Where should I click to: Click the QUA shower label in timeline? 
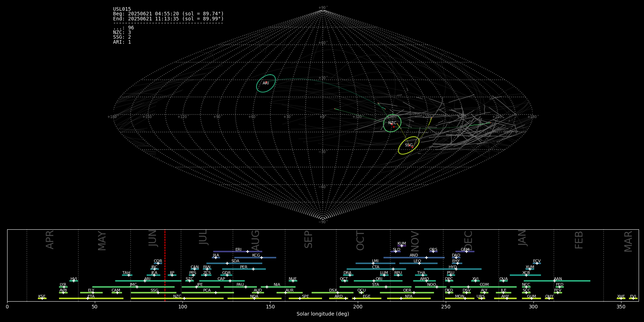pyautogui.click(x=503, y=279)
